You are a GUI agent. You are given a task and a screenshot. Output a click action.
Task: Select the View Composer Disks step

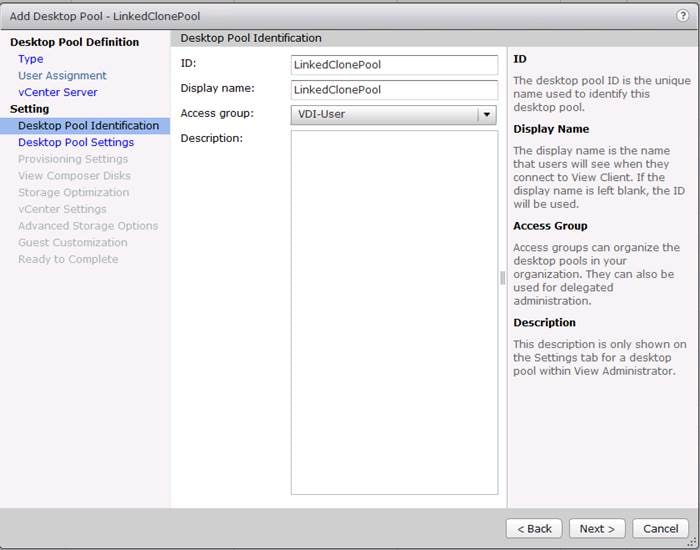(x=74, y=176)
